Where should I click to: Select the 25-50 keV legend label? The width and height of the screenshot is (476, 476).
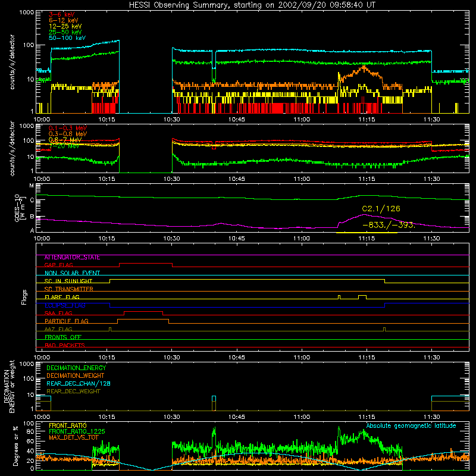pyautogui.click(x=65, y=32)
